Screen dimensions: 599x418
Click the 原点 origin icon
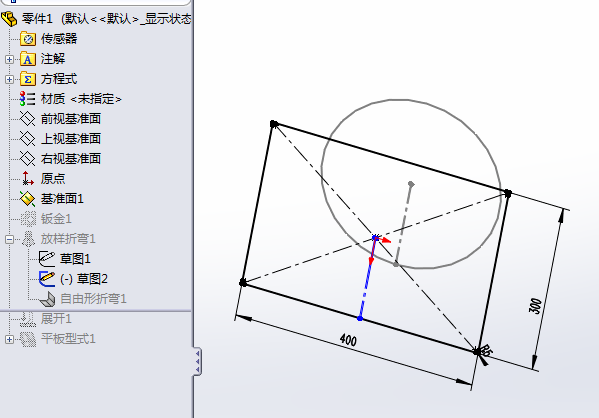tap(28, 178)
